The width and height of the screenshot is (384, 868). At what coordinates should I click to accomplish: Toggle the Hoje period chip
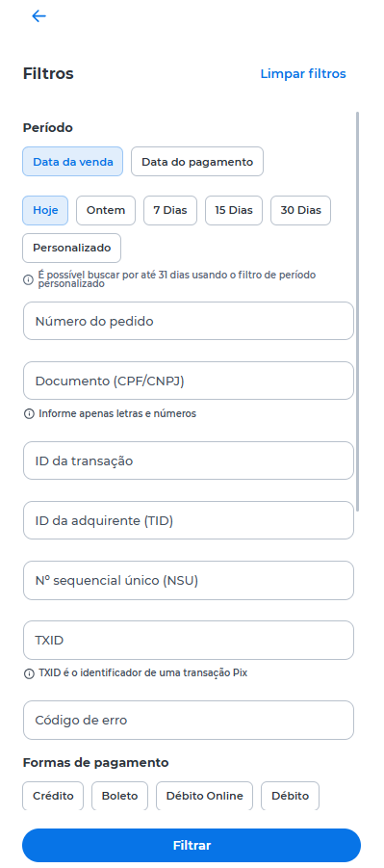point(45,210)
